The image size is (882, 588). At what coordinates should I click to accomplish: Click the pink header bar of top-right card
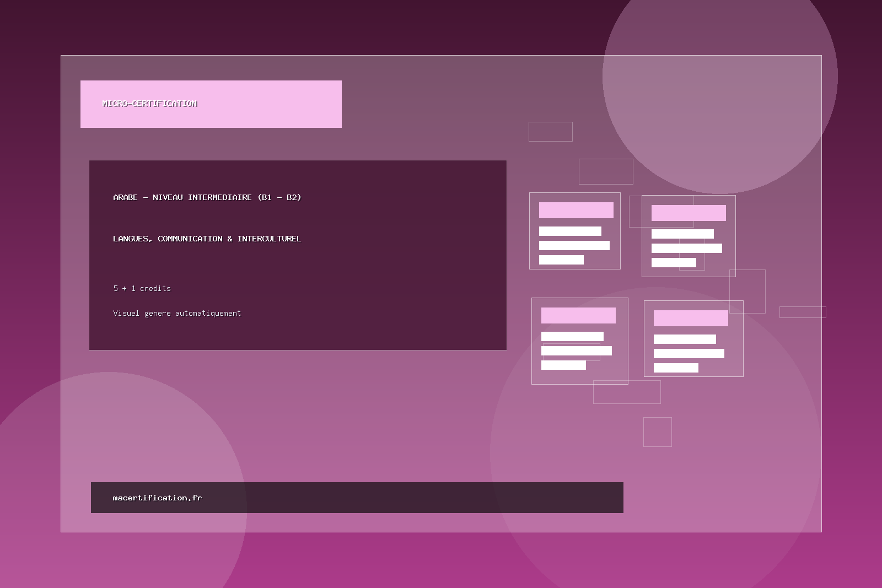tap(689, 213)
